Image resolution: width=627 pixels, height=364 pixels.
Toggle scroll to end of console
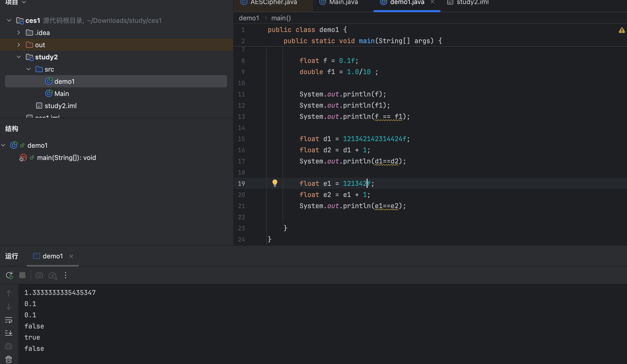9,333
